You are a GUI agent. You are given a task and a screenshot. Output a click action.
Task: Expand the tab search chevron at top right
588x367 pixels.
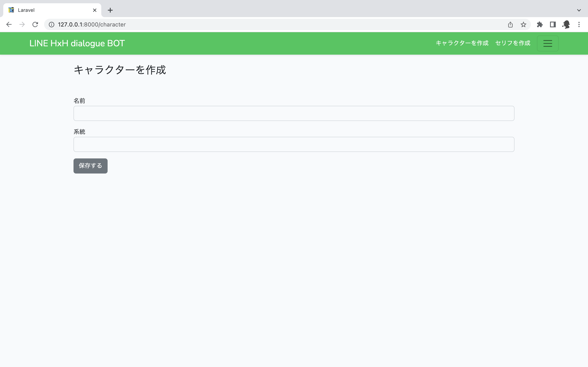pyautogui.click(x=579, y=10)
